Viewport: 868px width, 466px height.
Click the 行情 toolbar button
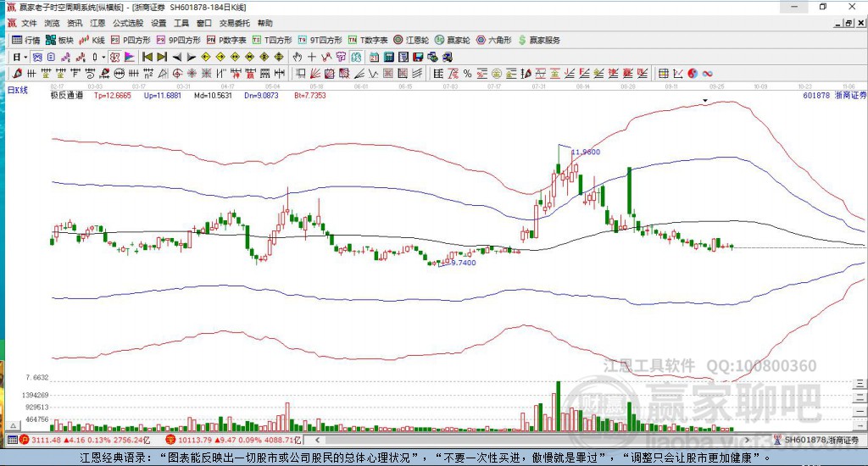26,40
